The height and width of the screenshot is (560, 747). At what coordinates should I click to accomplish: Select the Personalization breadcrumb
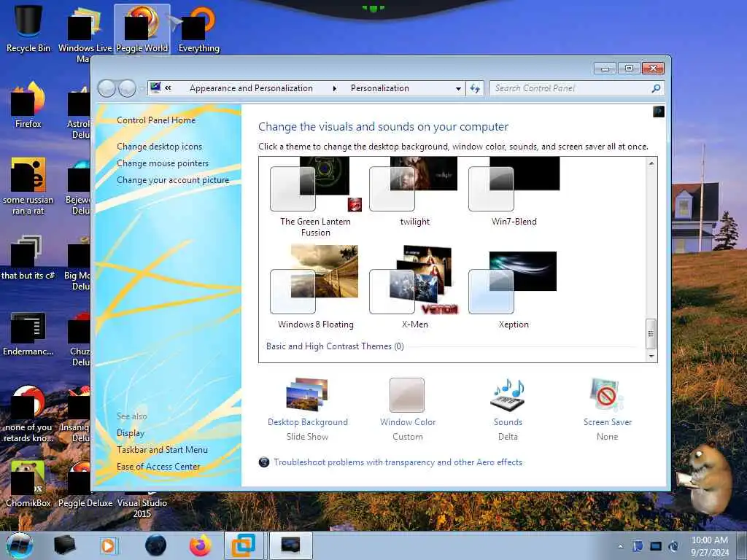[379, 88]
